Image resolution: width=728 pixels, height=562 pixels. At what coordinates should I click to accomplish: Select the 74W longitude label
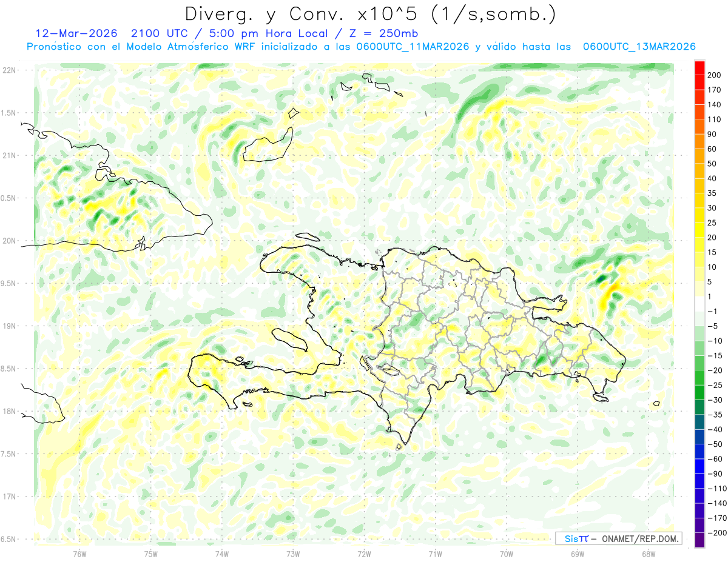pos(221,553)
